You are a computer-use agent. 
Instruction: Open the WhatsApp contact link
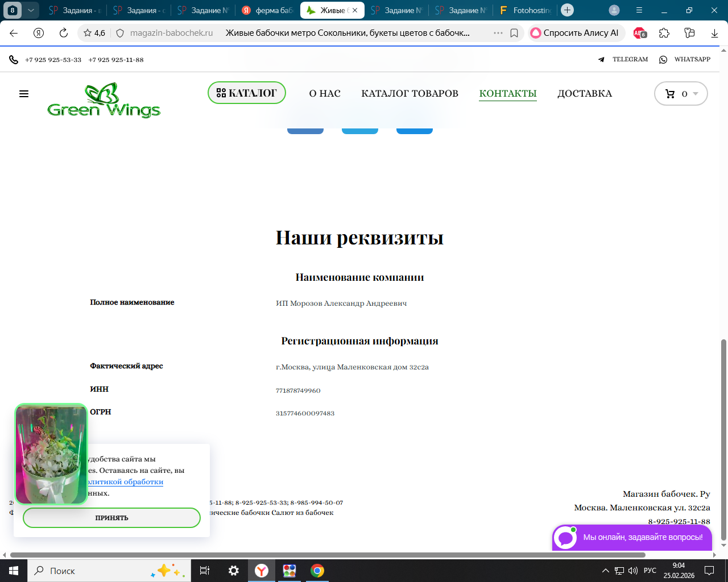pyautogui.click(x=685, y=59)
